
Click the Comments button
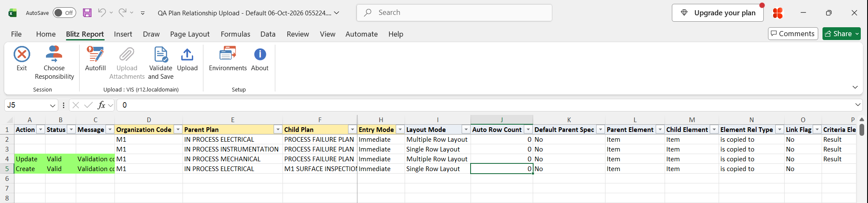click(x=793, y=34)
